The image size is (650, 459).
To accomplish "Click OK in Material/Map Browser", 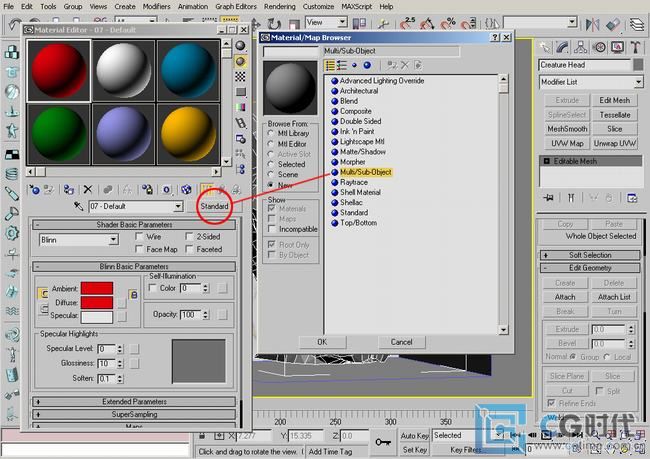I will 322,342.
